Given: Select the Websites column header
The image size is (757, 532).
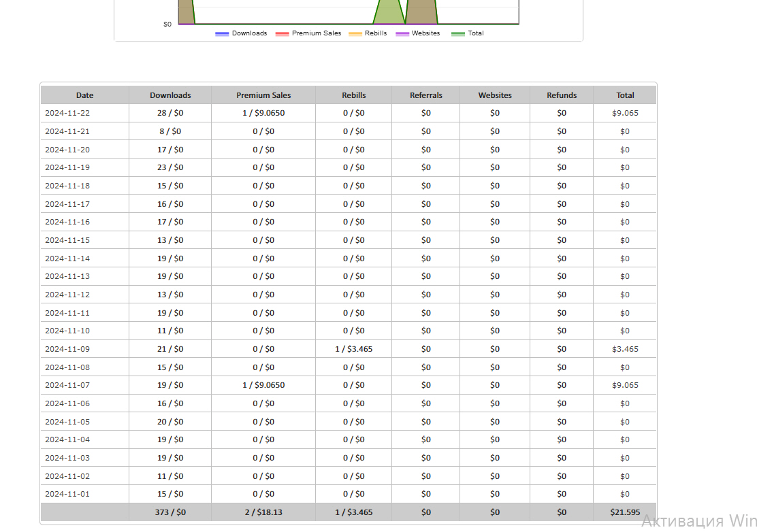Looking at the screenshot, I should [495, 95].
